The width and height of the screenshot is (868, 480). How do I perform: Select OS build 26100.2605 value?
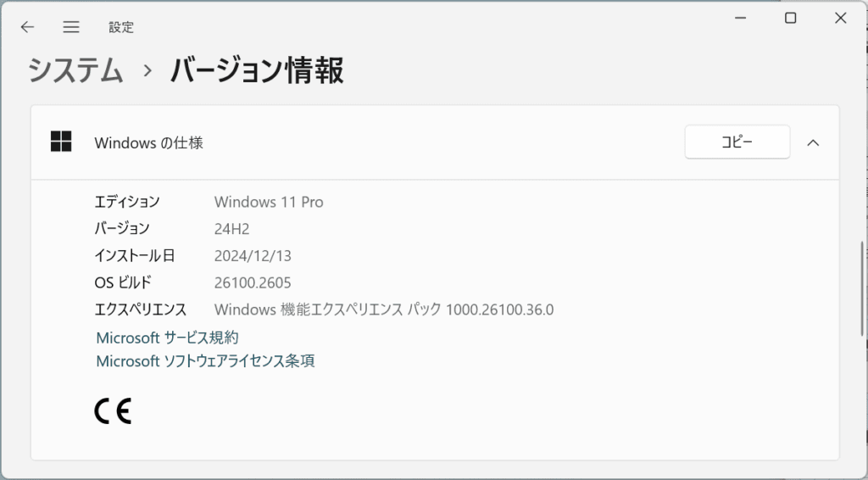pyautogui.click(x=253, y=283)
